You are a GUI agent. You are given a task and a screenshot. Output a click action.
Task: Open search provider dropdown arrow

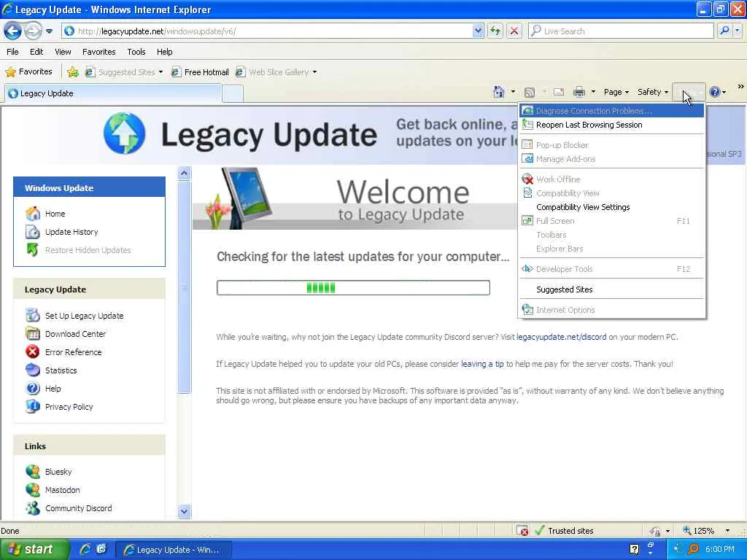coord(738,31)
